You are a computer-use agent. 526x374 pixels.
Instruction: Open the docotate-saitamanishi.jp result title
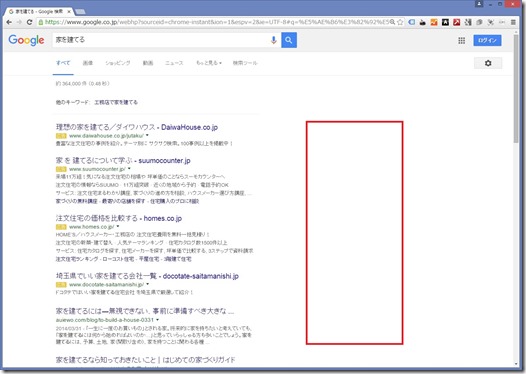click(147, 276)
